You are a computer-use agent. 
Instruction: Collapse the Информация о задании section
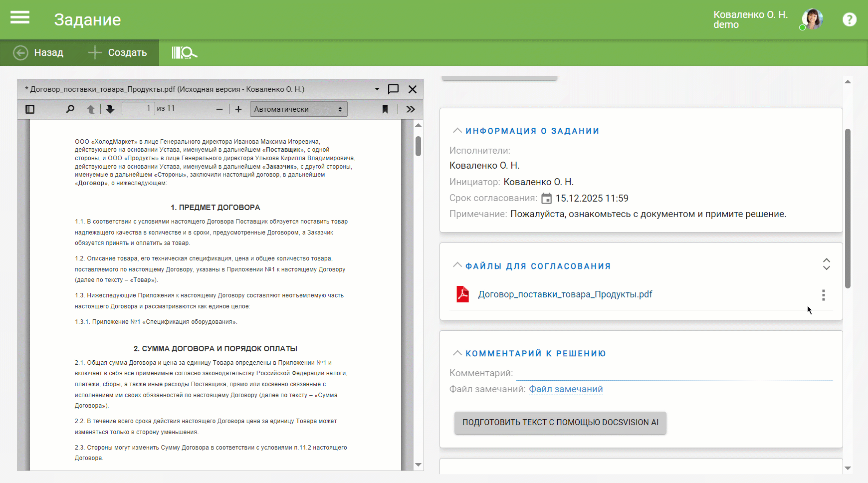(x=457, y=131)
